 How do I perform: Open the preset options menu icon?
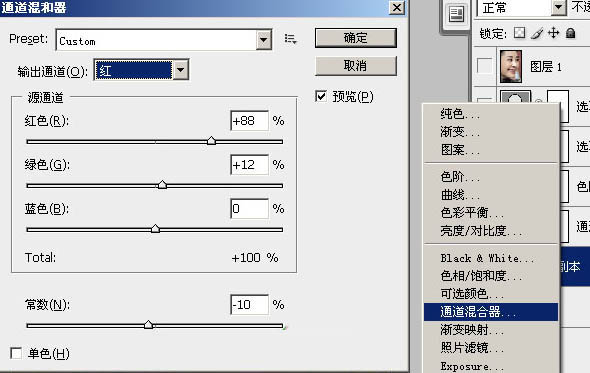(290, 39)
